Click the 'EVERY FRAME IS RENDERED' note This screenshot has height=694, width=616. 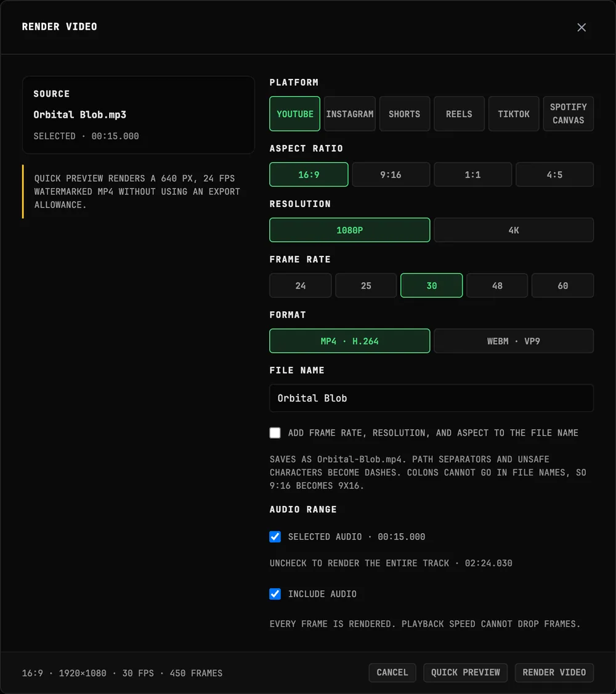[x=425, y=624]
